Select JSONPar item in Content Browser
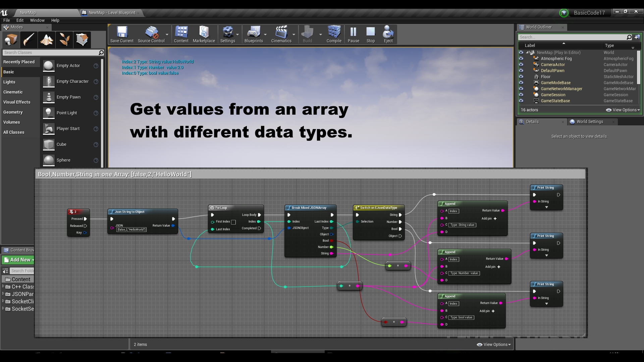The height and width of the screenshot is (362, 644). 22,294
